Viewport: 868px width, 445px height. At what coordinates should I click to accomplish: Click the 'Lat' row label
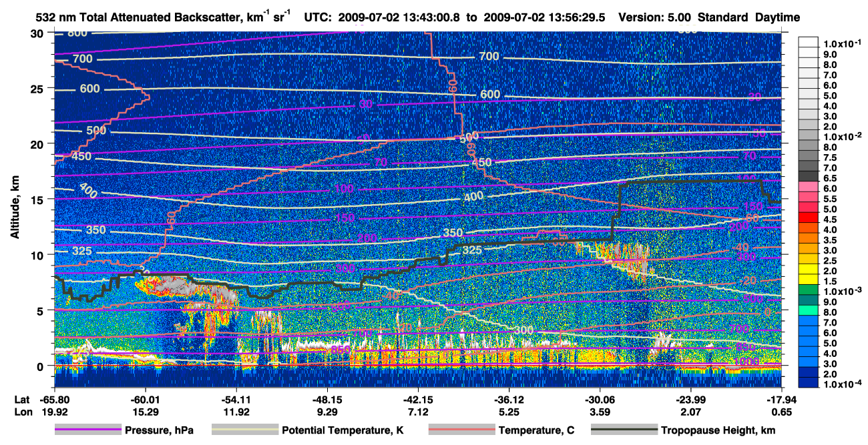point(22,400)
